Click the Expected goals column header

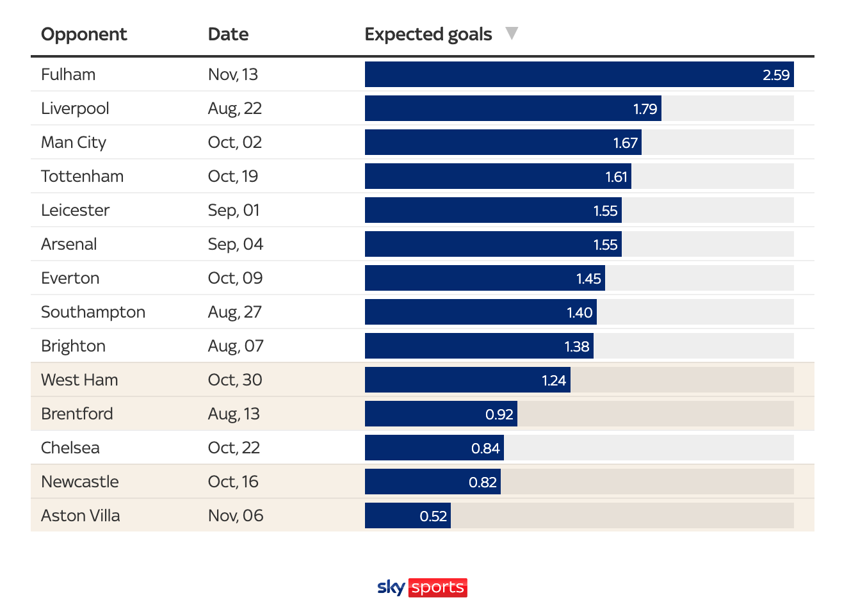coord(428,34)
